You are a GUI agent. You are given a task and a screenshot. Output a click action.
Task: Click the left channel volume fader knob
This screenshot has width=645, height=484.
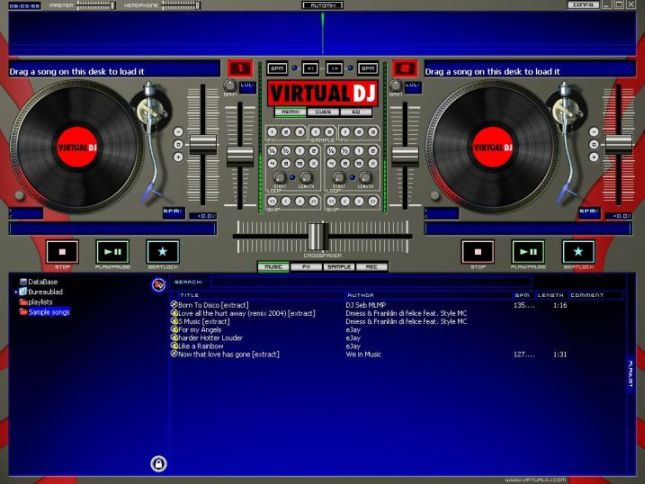pyautogui.click(x=240, y=157)
